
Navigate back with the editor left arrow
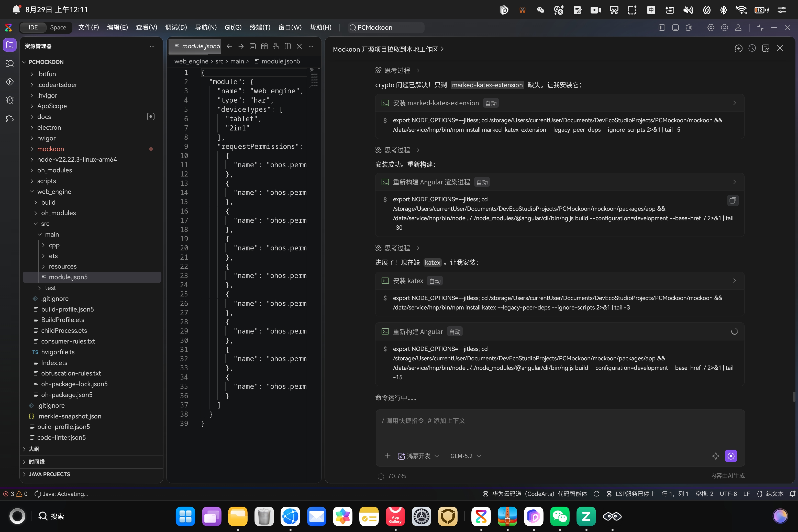pos(229,46)
